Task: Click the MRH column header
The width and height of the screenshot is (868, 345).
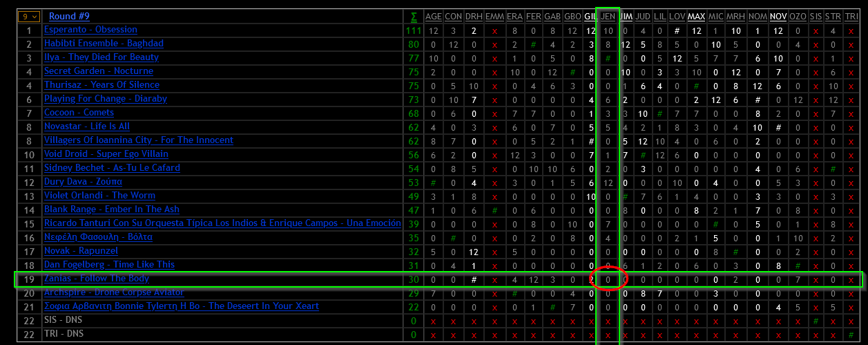Action: click(736, 16)
